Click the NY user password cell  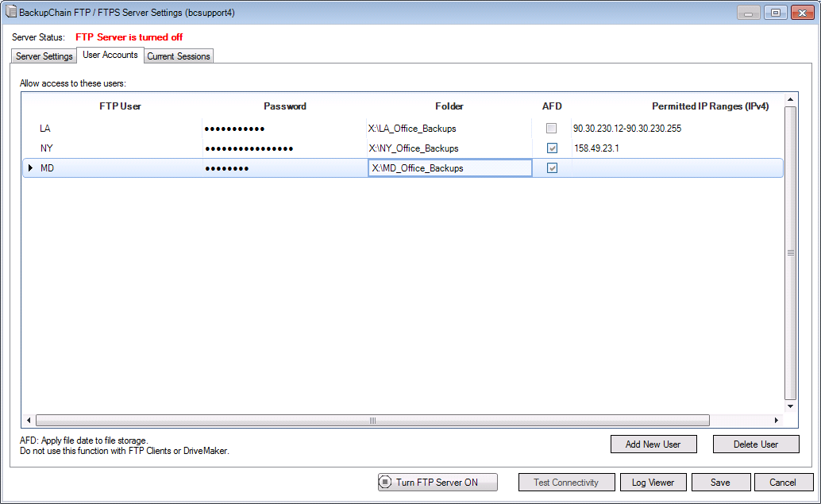pos(285,148)
